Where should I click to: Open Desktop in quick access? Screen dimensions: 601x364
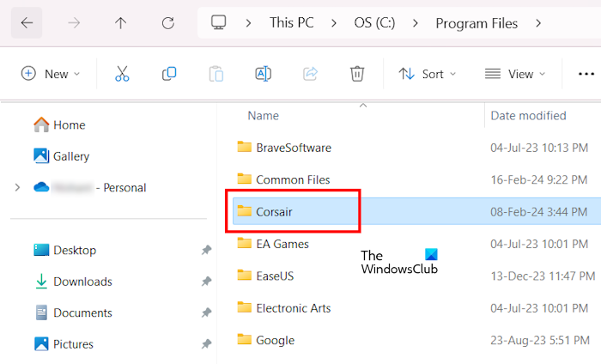tap(64, 250)
